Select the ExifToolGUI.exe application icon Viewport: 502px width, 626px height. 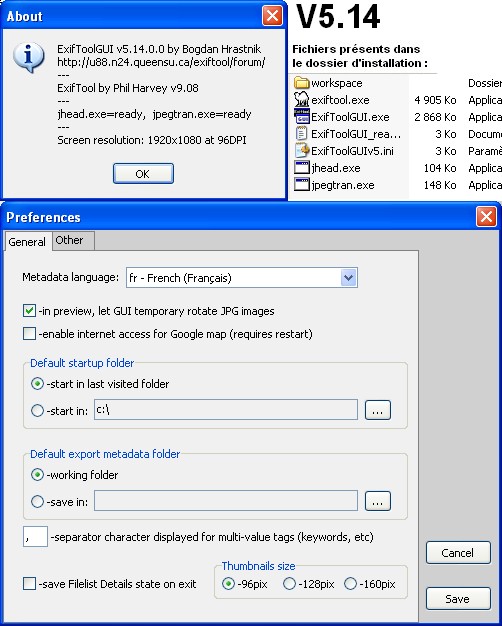tap(302, 117)
